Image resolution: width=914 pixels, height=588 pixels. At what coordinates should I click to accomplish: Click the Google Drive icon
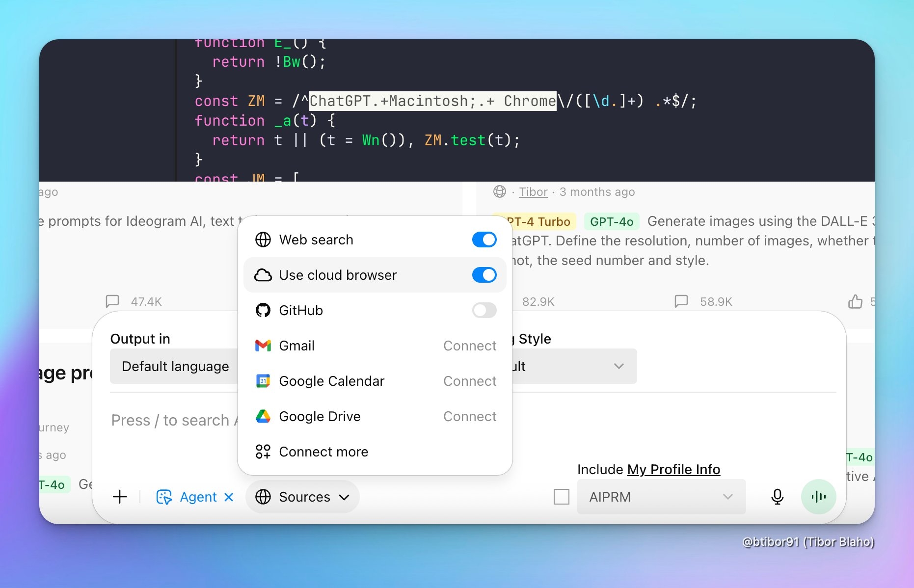pos(264,416)
